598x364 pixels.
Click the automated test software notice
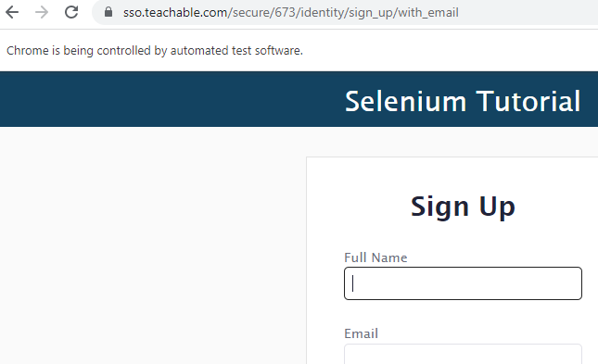point(155,50)
